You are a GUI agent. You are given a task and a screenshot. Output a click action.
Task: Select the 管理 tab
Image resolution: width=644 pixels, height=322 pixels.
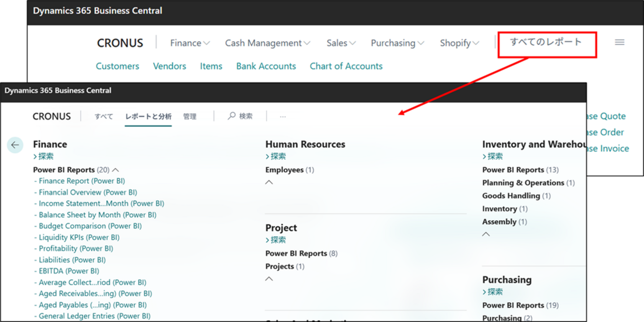point(190,117)
